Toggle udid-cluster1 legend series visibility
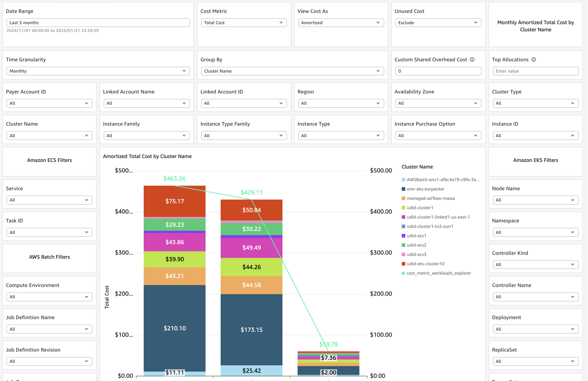588x381 pixels. point(420,208)
